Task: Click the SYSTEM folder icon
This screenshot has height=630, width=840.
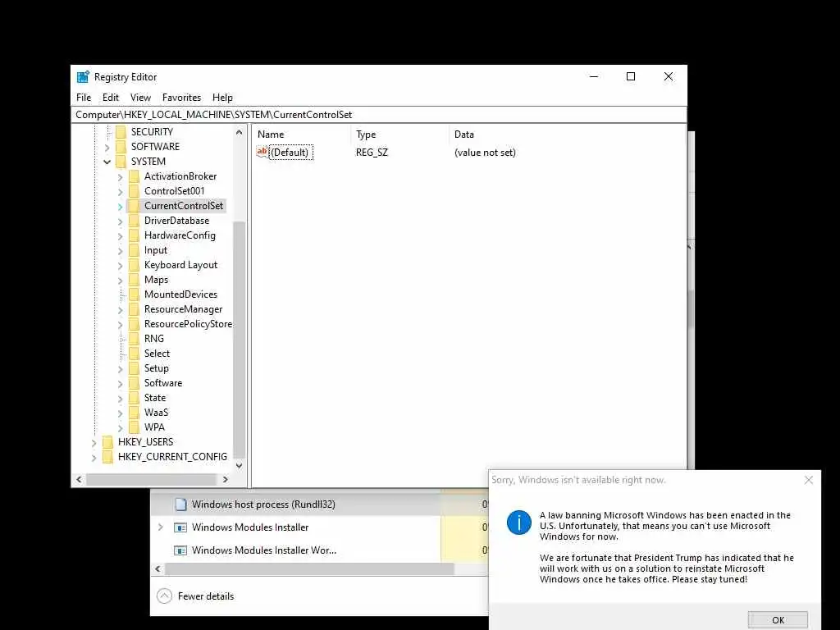Action: [x=121, y=162]
